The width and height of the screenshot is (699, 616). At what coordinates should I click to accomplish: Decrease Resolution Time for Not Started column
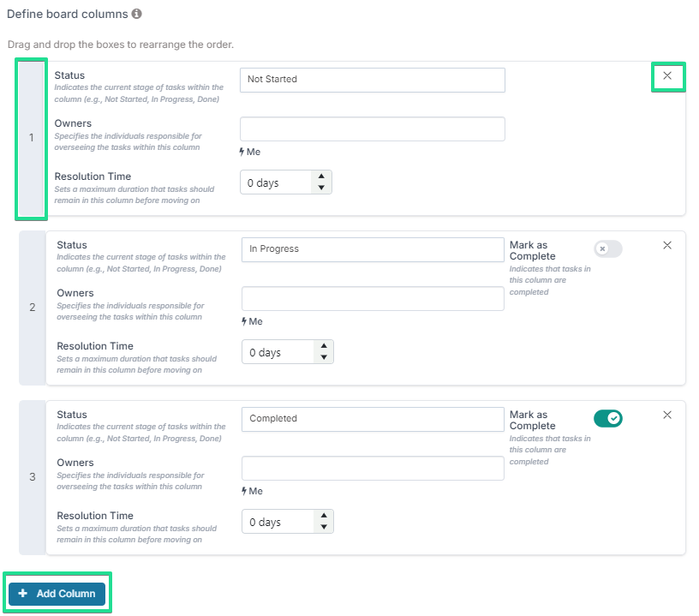[321, 188]
